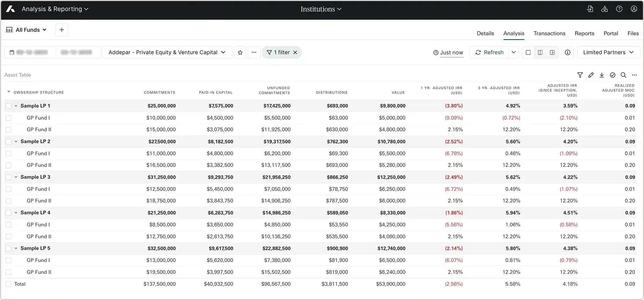This screenshot has height=300, width=644.
Task: Collapse the Sample LP 2 group
Action: coord(16,142)
